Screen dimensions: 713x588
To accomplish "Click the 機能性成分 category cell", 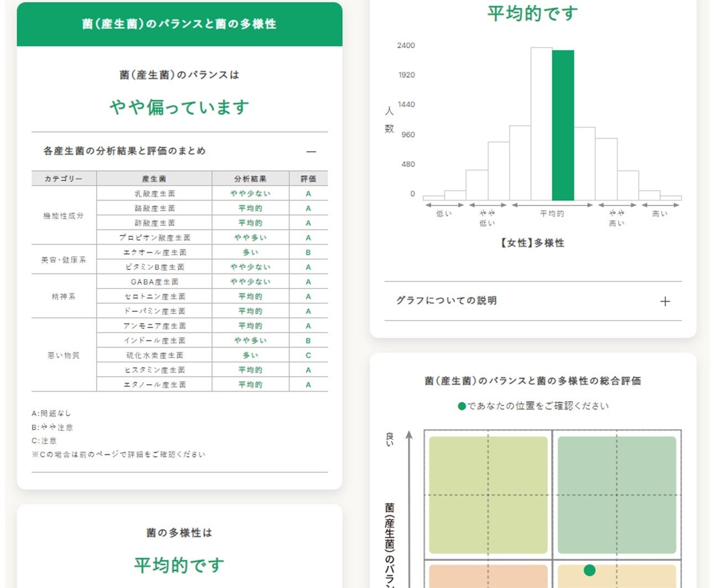I will tap(64, 216).
